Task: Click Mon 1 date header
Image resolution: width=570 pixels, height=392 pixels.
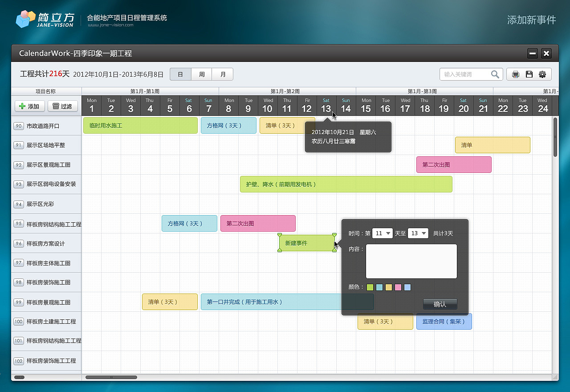Action: 92,106
